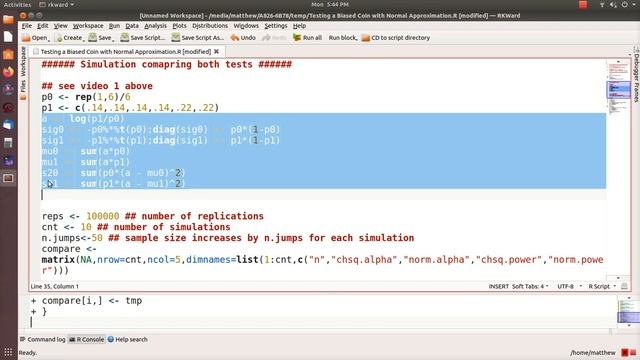This screenshot has width=640, height=360.
Task: Click the console minimap preview
Action: [x=628, y=312]
